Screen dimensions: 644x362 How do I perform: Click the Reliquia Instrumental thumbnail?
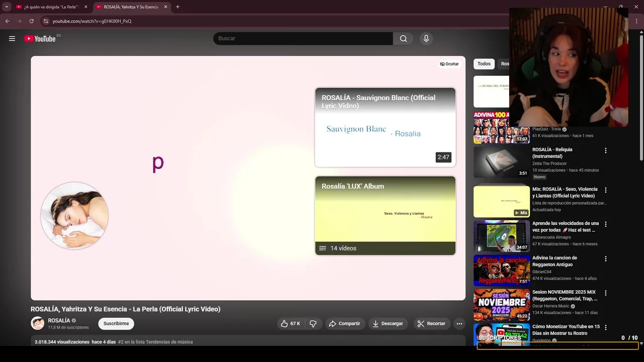pos(502,162)
